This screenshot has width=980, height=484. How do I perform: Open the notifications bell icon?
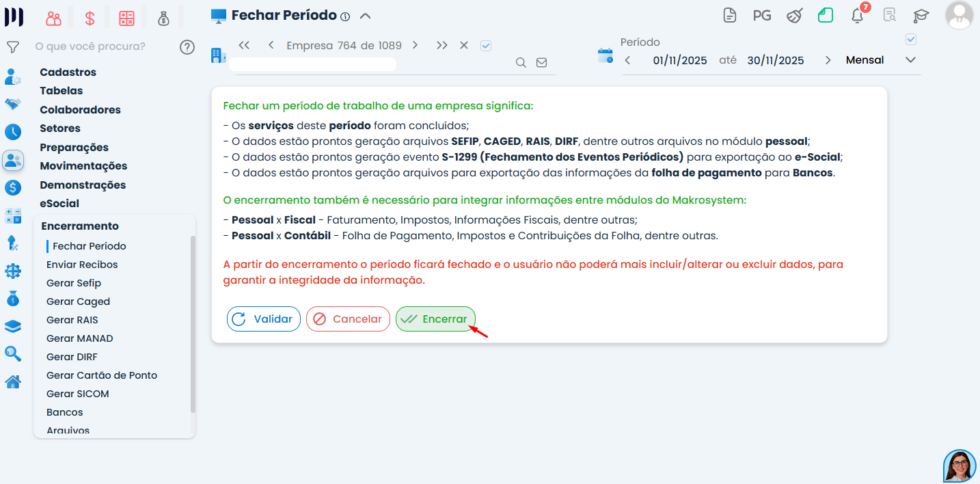coord(858,15)
